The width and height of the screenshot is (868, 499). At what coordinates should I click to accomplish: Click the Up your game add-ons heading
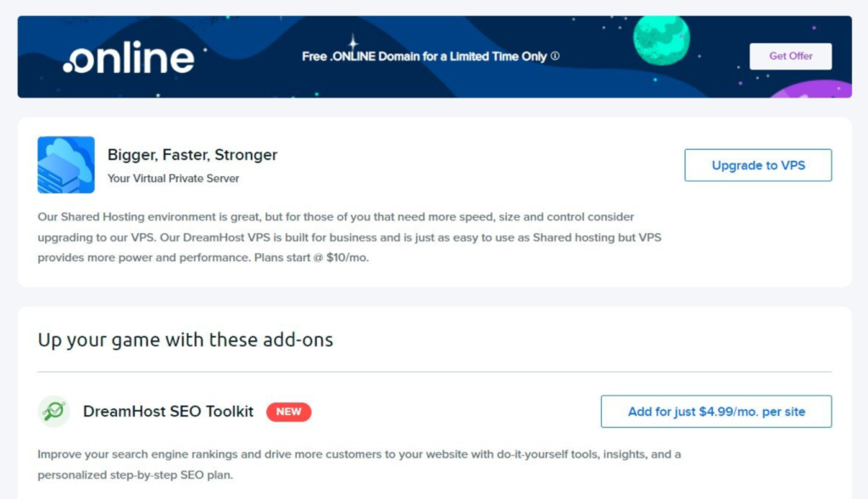tap(186, 339)
